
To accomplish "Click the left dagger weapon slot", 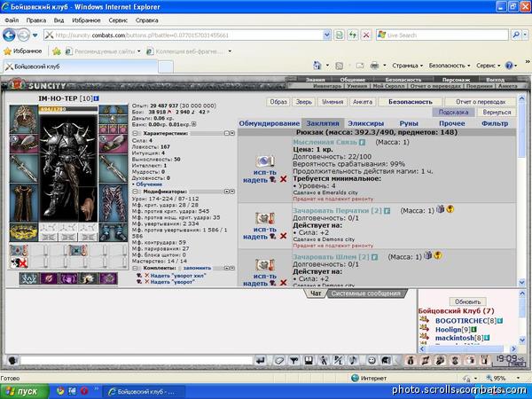I will pos(24,168).
